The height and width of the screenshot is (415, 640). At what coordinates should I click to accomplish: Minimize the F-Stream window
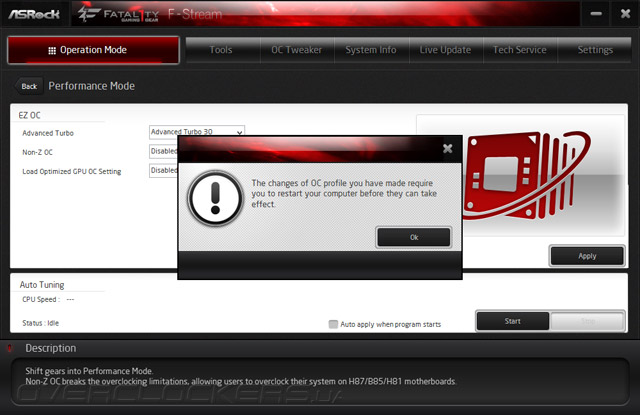(x=596, y=14)
